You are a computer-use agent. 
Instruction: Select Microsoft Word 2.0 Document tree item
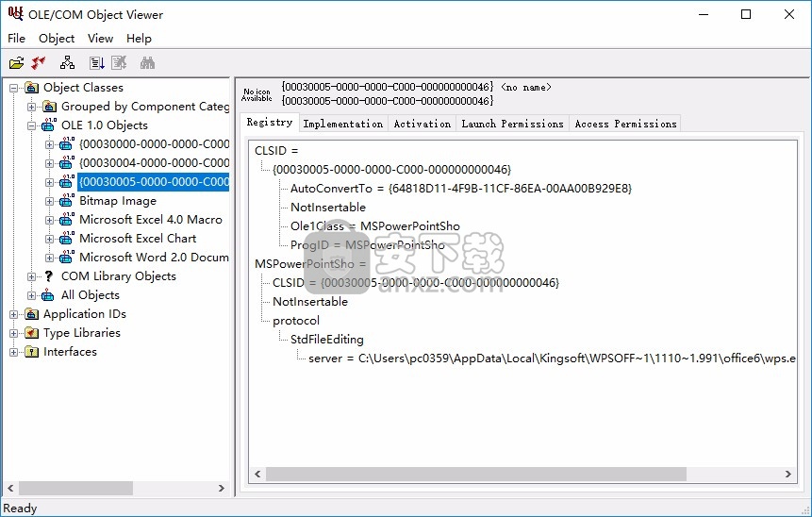154,258
